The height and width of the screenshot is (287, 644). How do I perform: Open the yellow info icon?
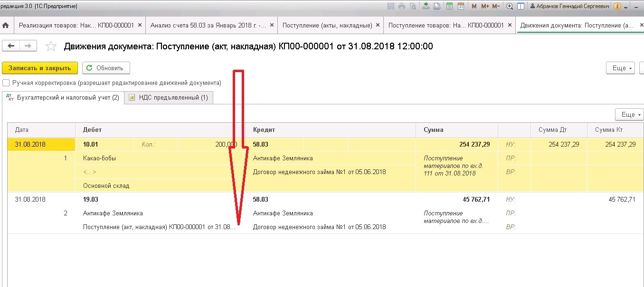pos(617,7)
